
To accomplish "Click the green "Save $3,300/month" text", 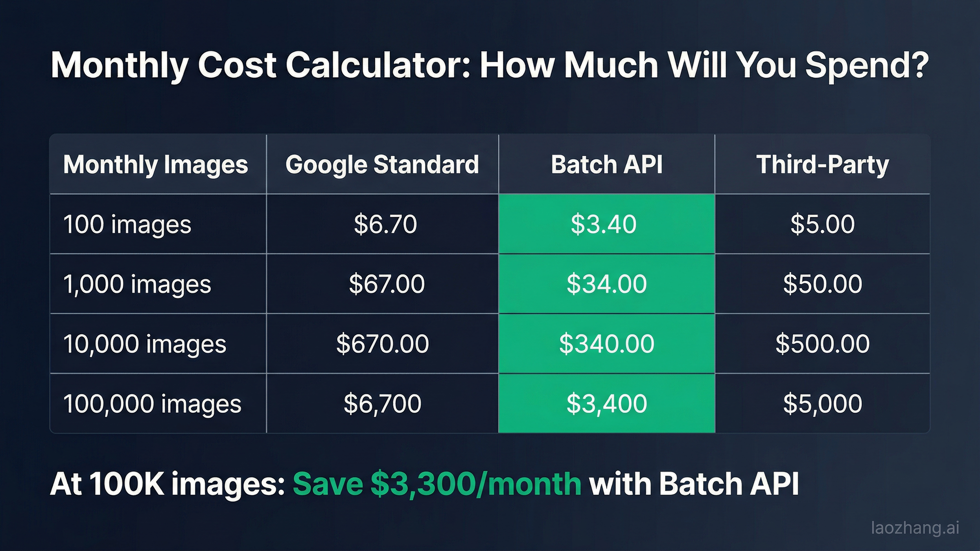I will 437,484.
